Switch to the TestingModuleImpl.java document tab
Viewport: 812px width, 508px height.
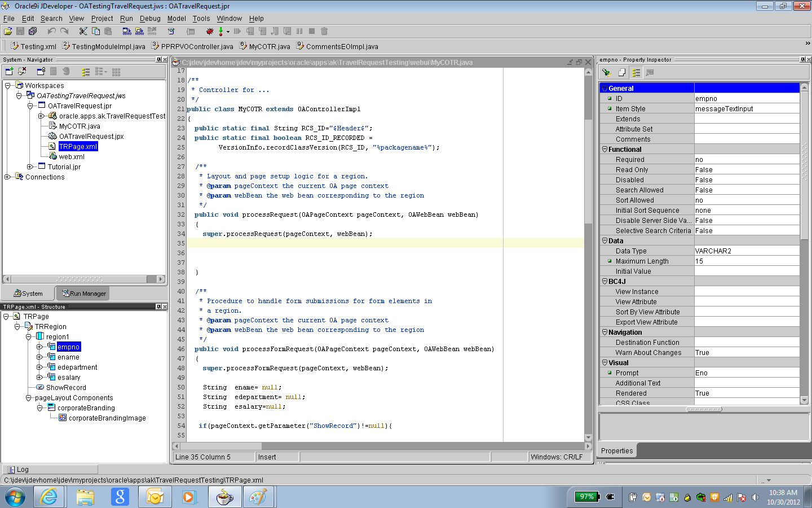[x=104, y=46]
